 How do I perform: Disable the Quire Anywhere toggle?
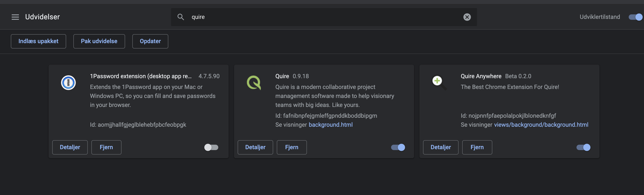[x=583, y=147]
